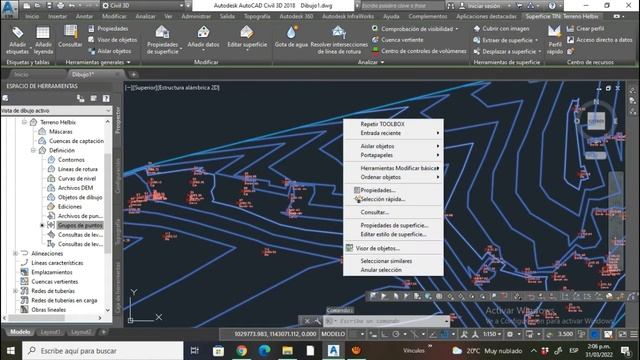The width and height of the screenshot is (640, 360).
Task: Click the Añadir leyenda table icon
Action: tap(43, 40)
